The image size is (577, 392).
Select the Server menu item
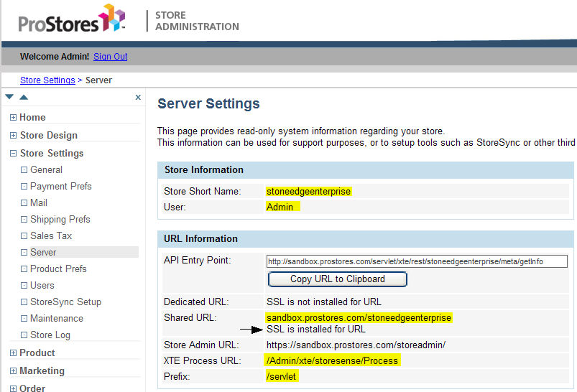43,252
